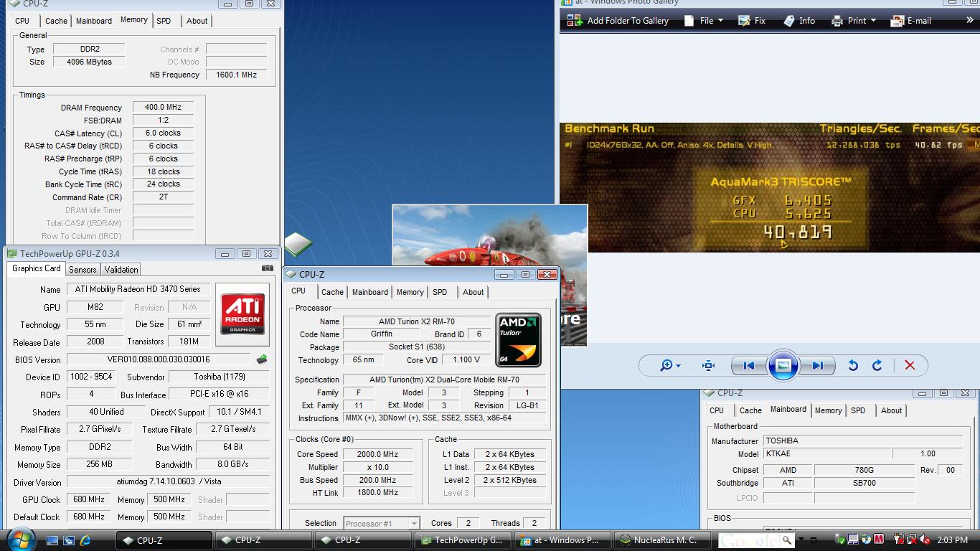Switch to Sensors tab in GPU-Z
980x551 pixels.
[x=83, y=270]
